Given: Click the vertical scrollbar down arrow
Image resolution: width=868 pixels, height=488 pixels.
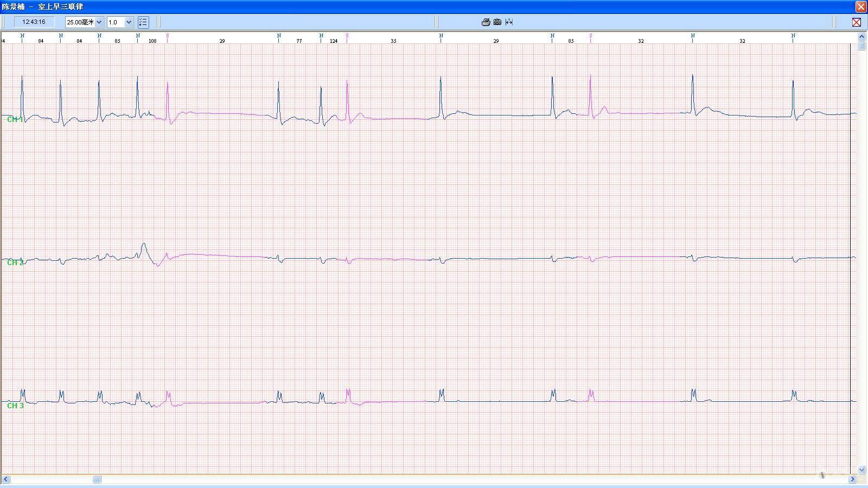Looking at the screenshot, I should point(862,470).
